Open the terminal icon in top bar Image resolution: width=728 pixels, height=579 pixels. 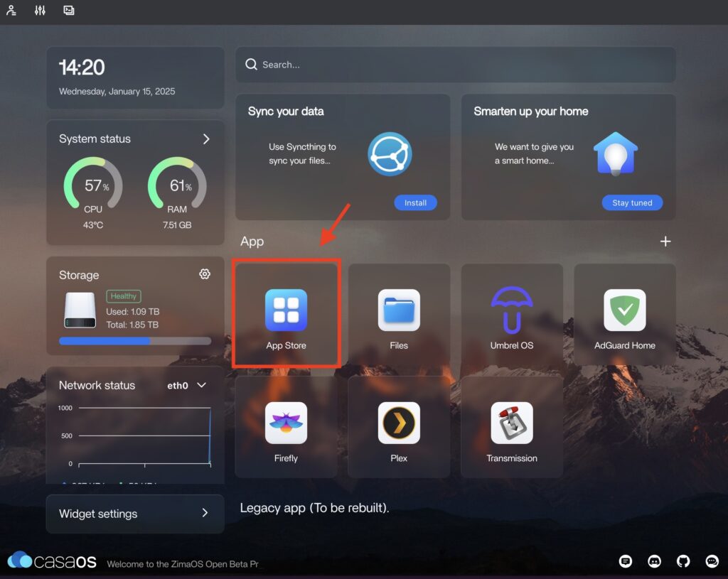point(69,10)
